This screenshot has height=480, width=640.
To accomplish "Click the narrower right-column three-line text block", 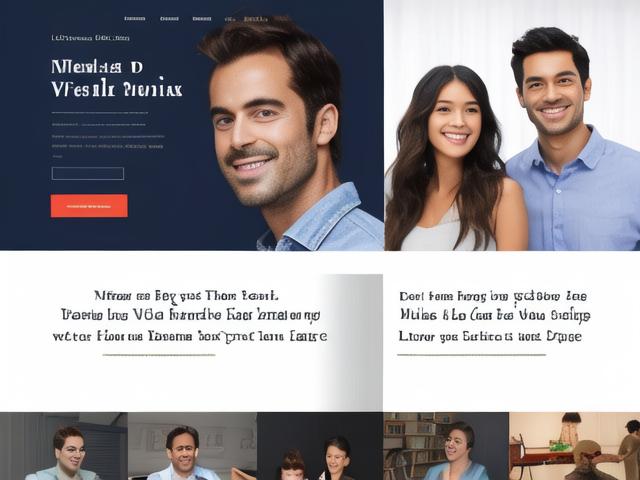I will tap(494, 316).
